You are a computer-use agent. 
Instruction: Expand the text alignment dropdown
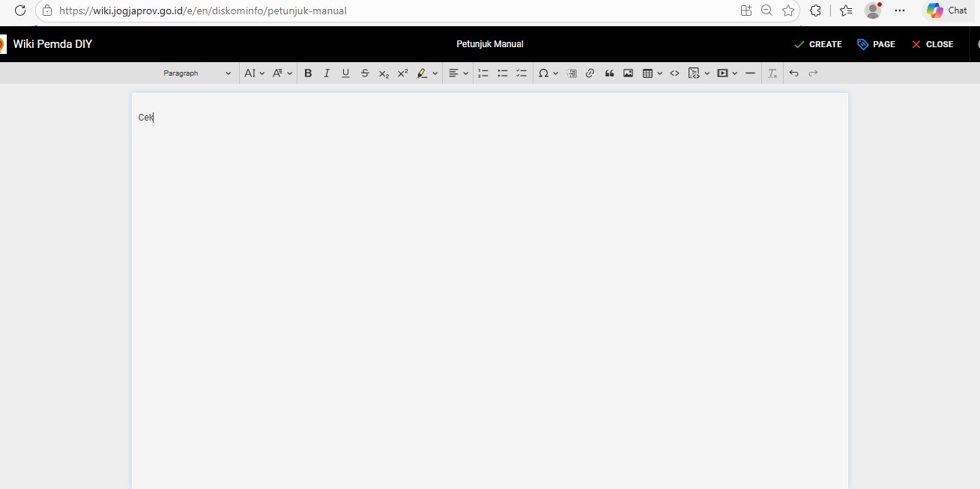(459, 73)
